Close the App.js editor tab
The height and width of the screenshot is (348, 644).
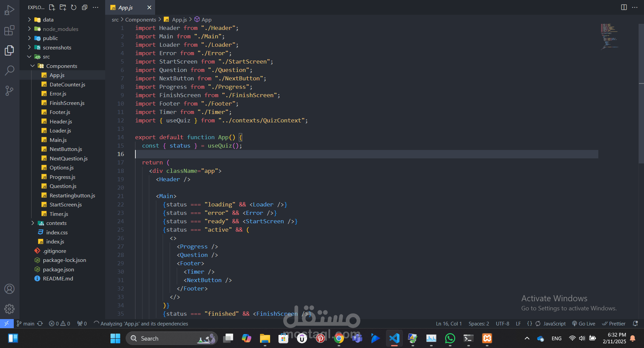(x=149, y=7)
